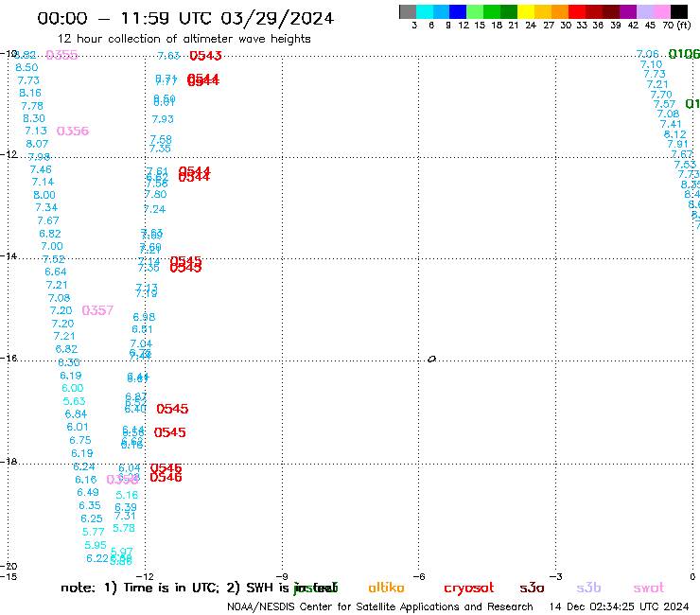Select the wave height value '7.06'
This screenshot has height=615, width=700.
pyautogui.click(x=647, y=54)
